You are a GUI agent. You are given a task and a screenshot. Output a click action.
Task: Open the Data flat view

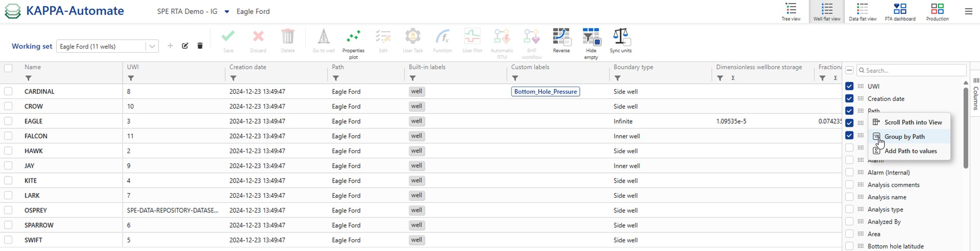(x=862, y=11)
